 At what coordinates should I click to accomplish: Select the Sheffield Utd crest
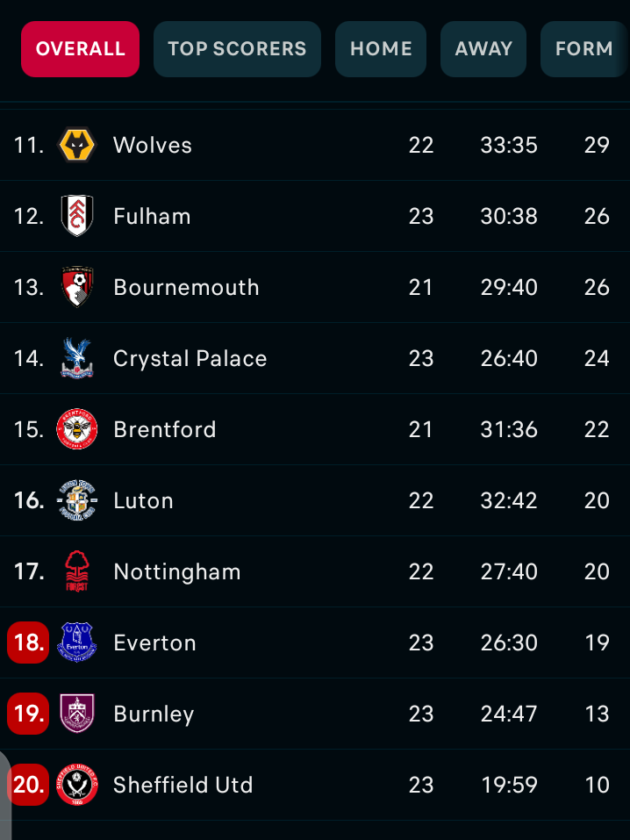[77, 785]
